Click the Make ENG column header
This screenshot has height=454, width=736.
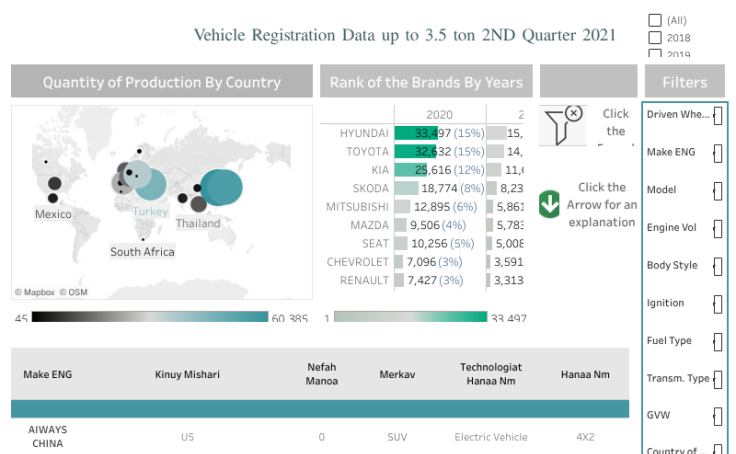pyautogui.click(x=48, y=375)
